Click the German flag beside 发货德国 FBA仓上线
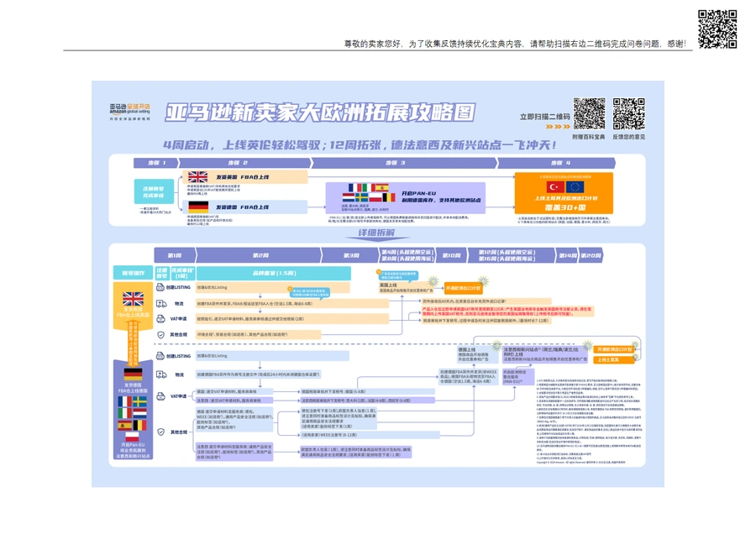The width and height of the screenshot is (756, 534). coord(198,207)
